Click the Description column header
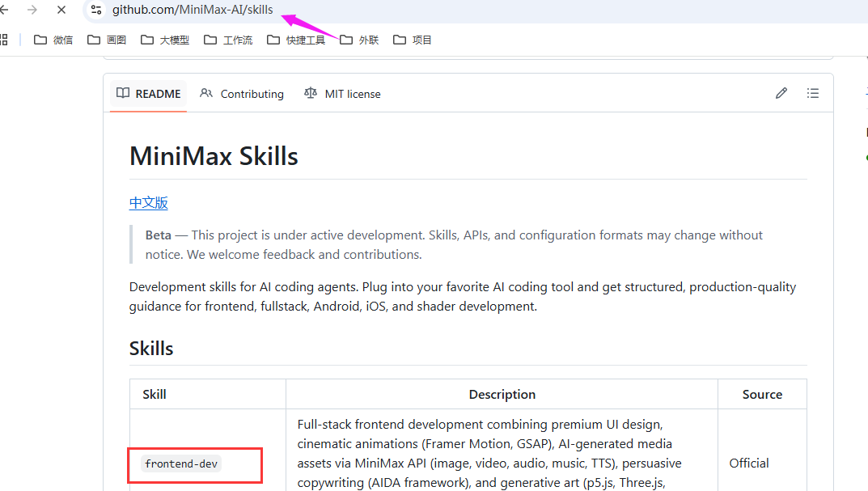Image resolution: width=868 pixels, height=491 pixels. 502,394
